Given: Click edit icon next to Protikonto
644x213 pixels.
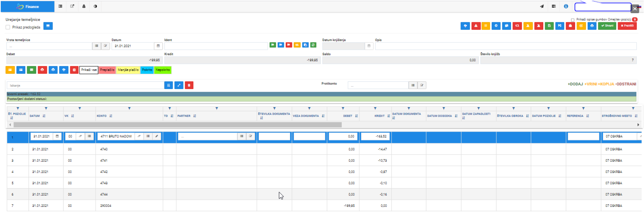Looking at the screenshot, I should click(422, 85).
